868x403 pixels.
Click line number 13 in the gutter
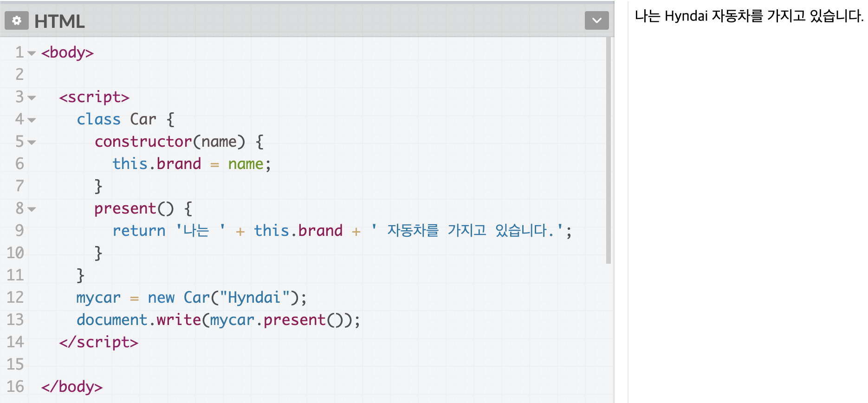click(x=15, y=320)
